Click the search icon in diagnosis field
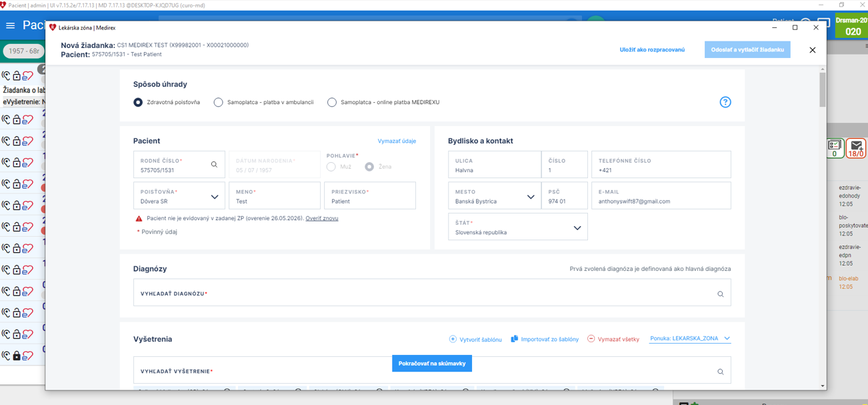The height and width of the screenshot is (405, 868). pyautogui.click(x=720, y=294)
